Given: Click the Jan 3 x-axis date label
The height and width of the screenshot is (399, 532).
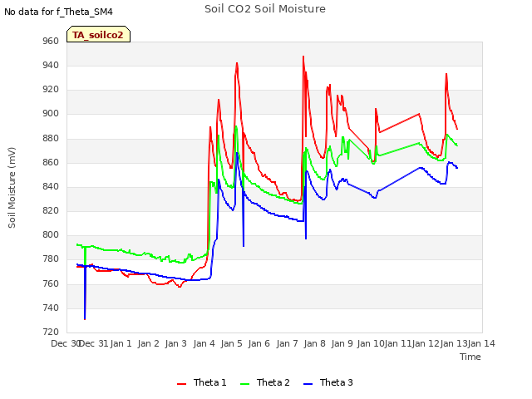Looking at the screenshot, I should tap(176, 343).
